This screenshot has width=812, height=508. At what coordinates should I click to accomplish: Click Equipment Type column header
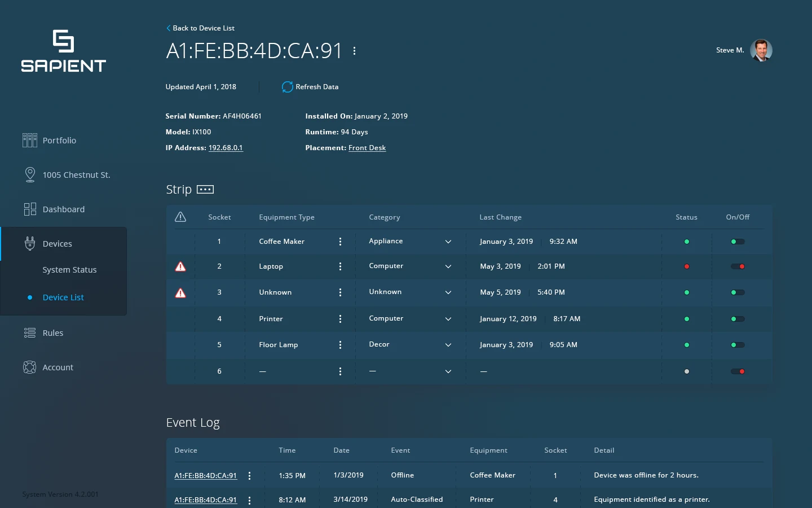click(287, 217)
